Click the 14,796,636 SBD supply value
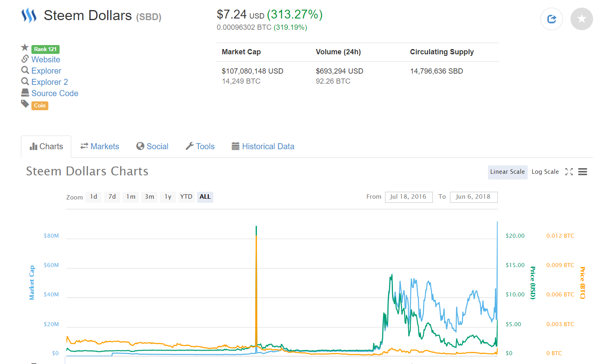 tap(436, 71)
